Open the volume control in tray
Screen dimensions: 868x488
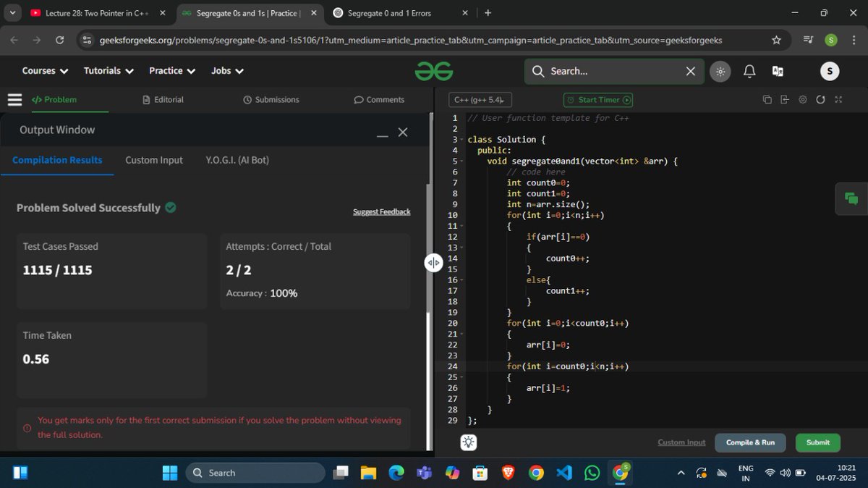[x=786, y=473]
